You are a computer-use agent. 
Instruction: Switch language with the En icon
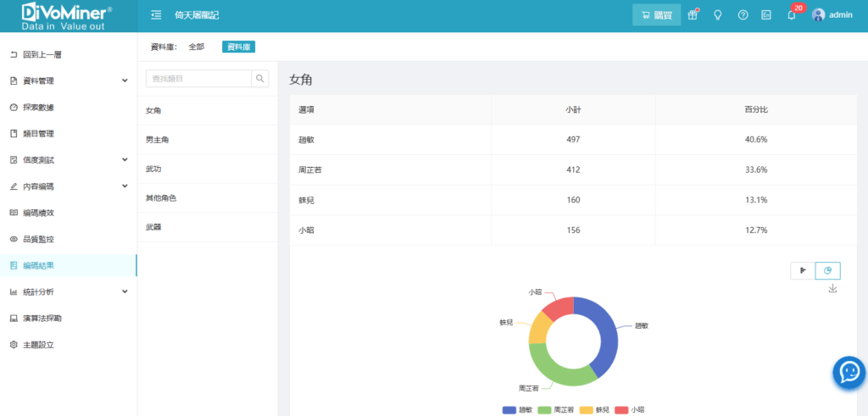pyautogui.click(x=766, y=14)
